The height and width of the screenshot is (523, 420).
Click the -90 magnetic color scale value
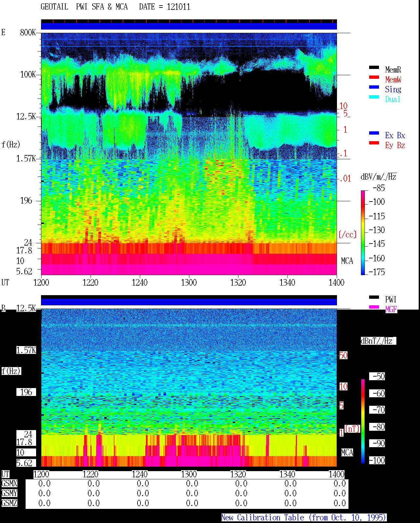click(377, 443)
